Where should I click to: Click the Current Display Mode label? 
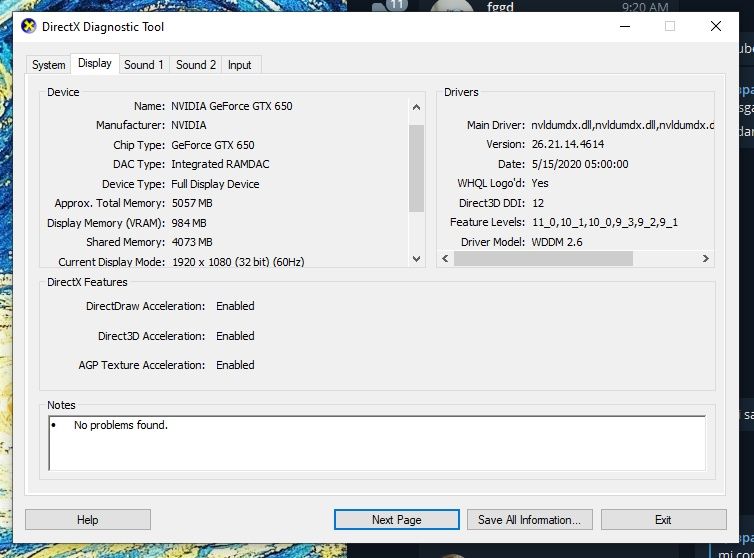tap(112, 262)
